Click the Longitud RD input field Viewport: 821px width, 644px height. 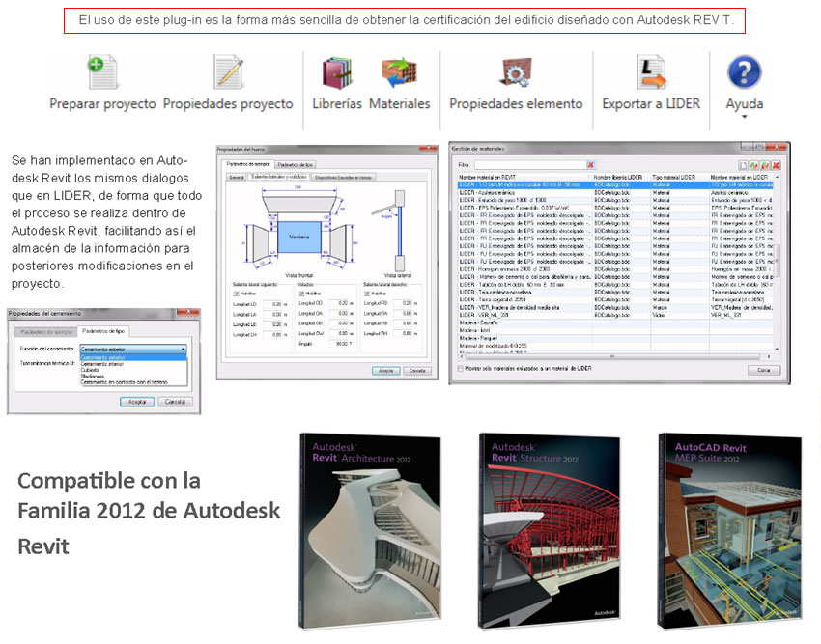tap(404, 303)
